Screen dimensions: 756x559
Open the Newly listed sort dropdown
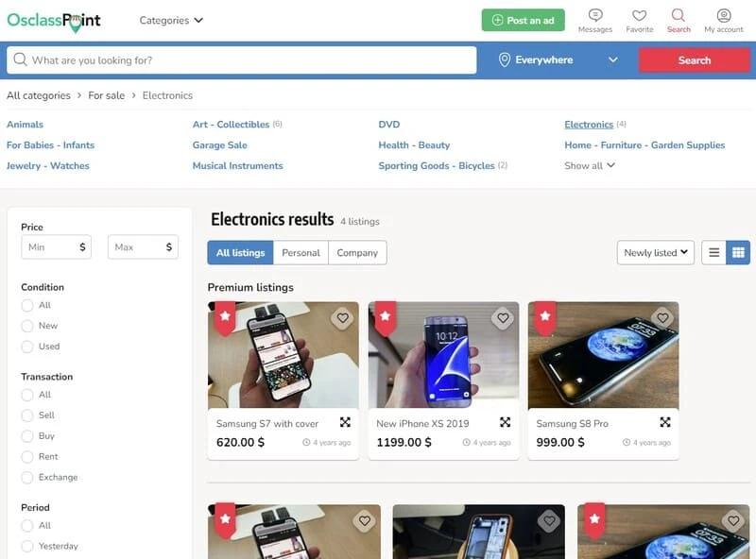click(655, 252)
